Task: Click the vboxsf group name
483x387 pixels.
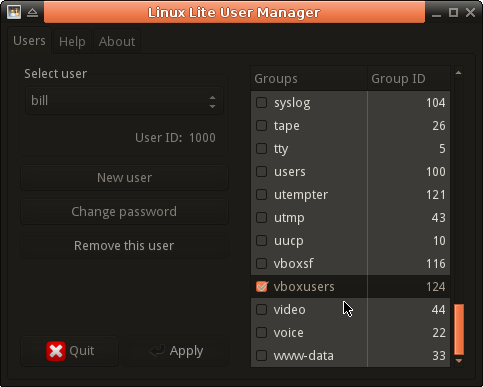Action: click(294, 264)
